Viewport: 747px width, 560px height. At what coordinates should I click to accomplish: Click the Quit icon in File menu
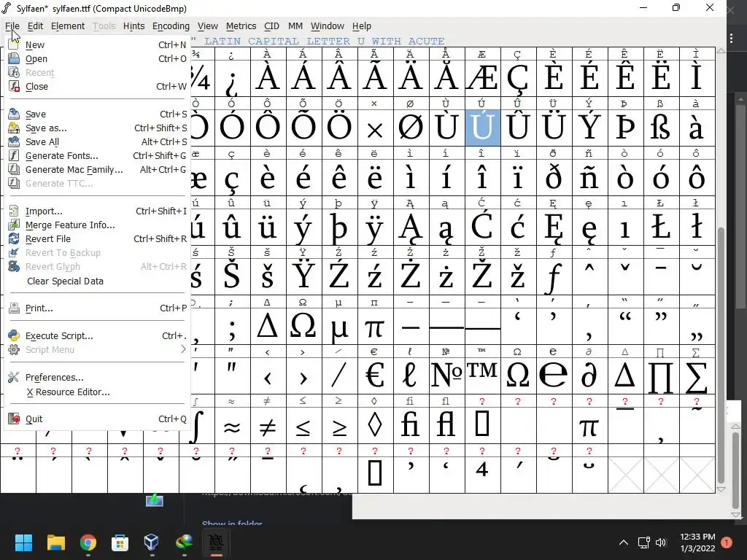coord(14,419)
